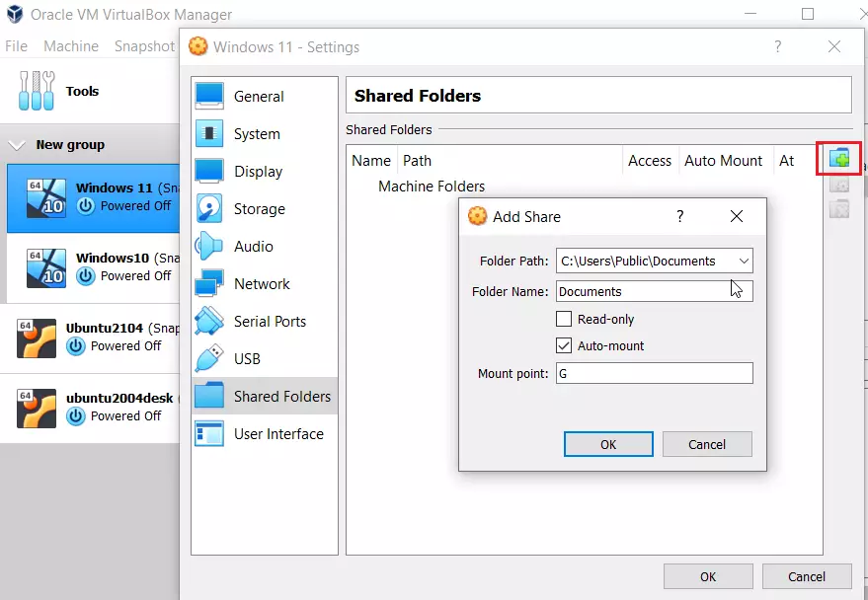This screenshot has width=868, height=600.
Task: Maximize the VirtualBox Manager window
Action: pos(808,14)
